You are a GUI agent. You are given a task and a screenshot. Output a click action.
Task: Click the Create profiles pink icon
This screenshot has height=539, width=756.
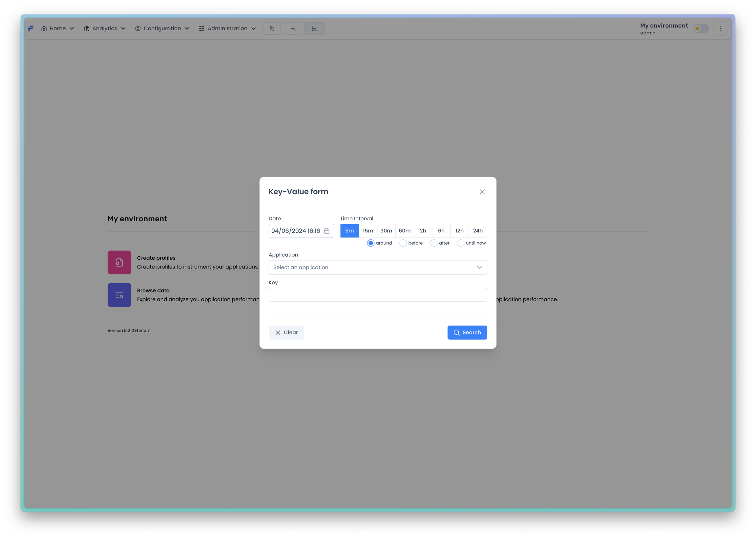(x=119, y=262)
